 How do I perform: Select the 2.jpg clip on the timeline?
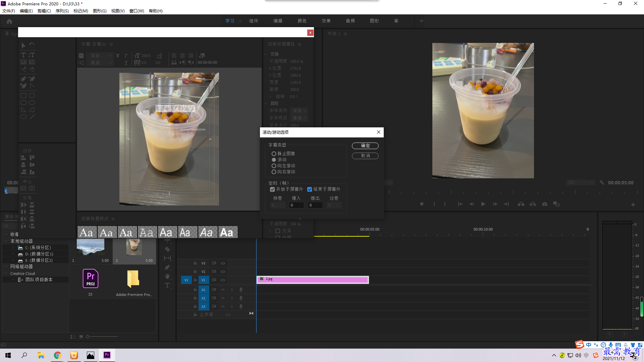pos(313,280)
